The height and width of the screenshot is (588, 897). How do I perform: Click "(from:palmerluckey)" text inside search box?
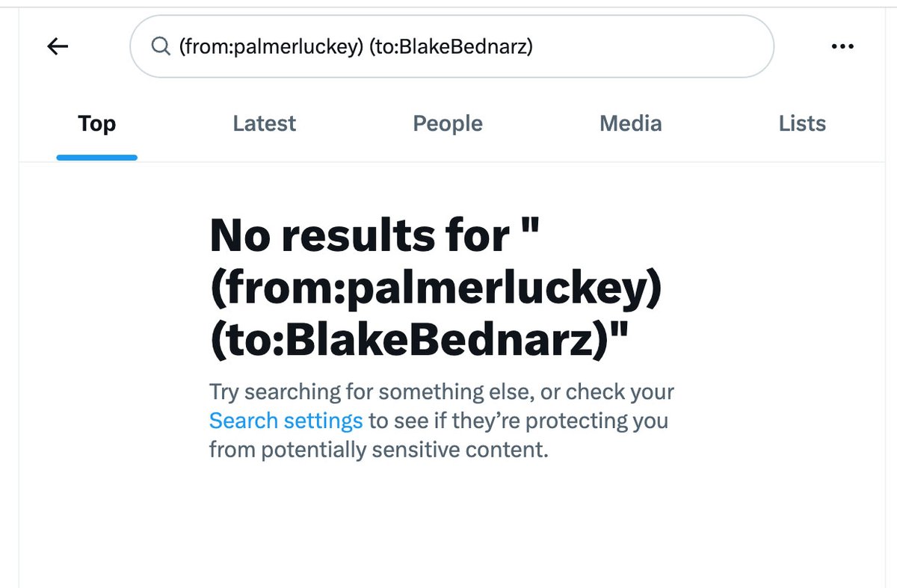pos(270,46)
